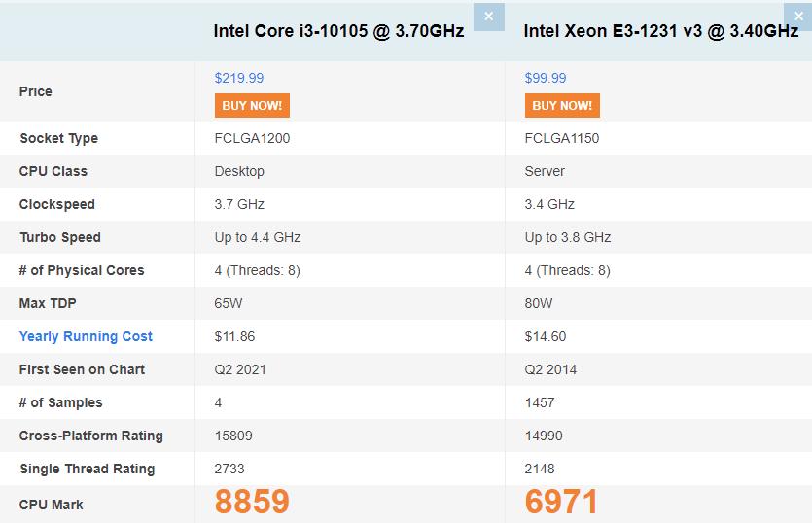Click the 2733 Single Thread Rating value
Image resolution: width=812 pixels, height=523 pixels.
[230, 469]
